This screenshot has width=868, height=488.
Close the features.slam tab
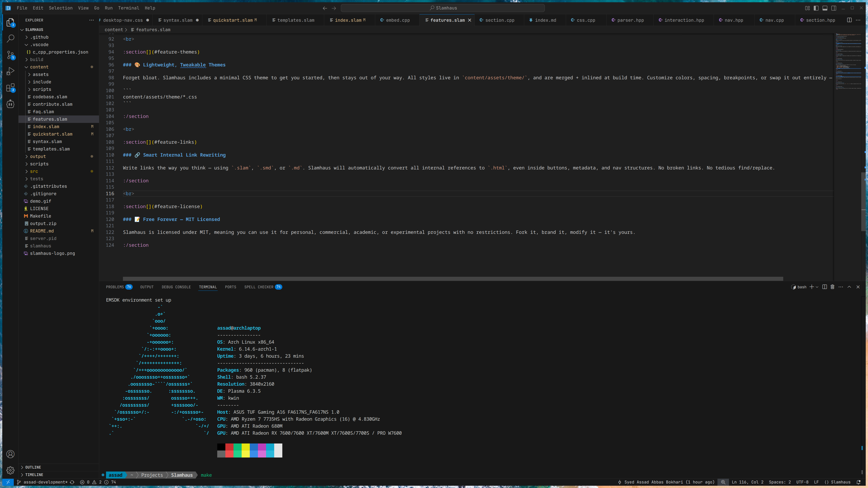point(469,20)
